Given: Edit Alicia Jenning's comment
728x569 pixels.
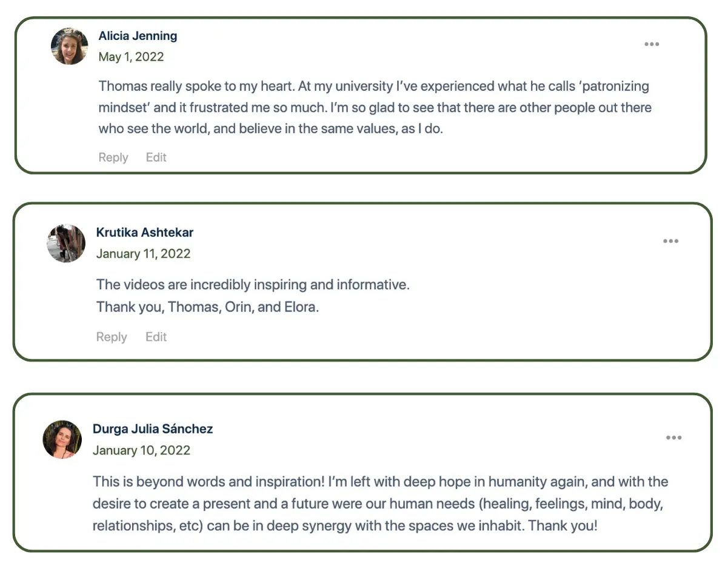Looking at the screenshot, I should [x=156, y=158].
